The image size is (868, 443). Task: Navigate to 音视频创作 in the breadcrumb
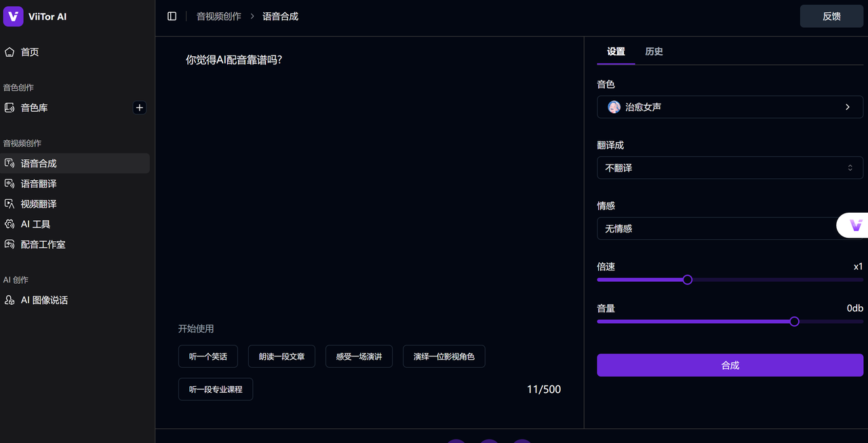218,16
